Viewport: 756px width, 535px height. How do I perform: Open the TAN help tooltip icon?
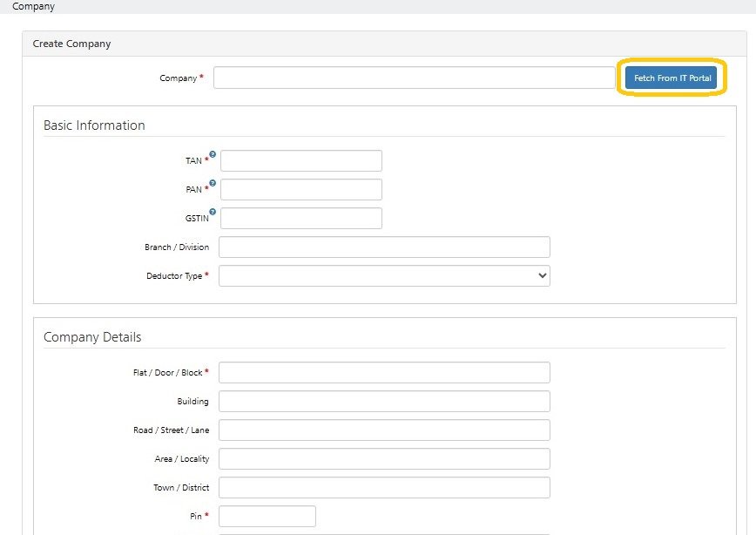tap(213, 154)
